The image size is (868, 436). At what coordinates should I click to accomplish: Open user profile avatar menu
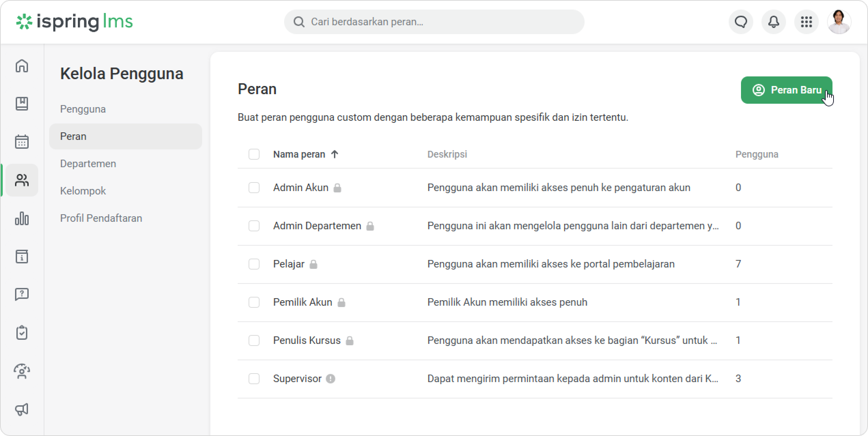(839, 22)
